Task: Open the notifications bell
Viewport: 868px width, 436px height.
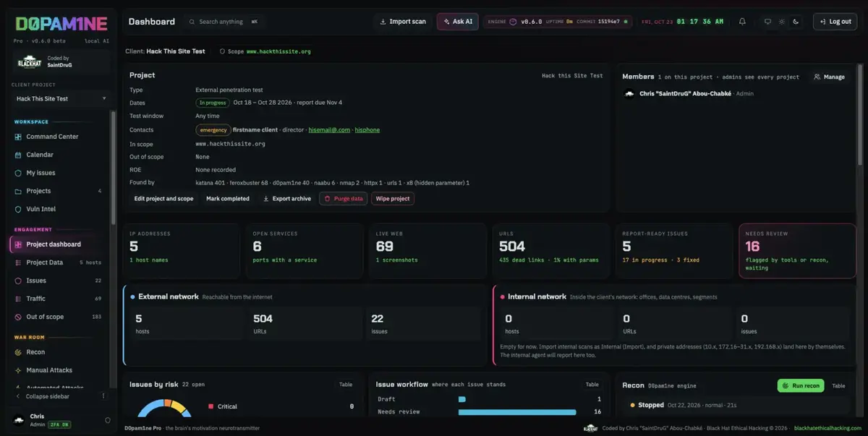Action: pyautogui.click(x=742, y=22)
